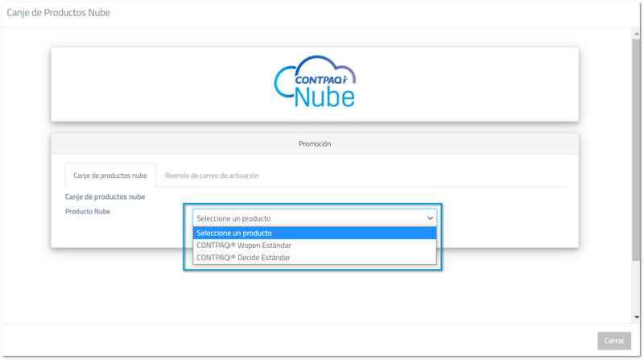Open the Producto Nube dropdown

pyautogui.click(x=315, y=218)
